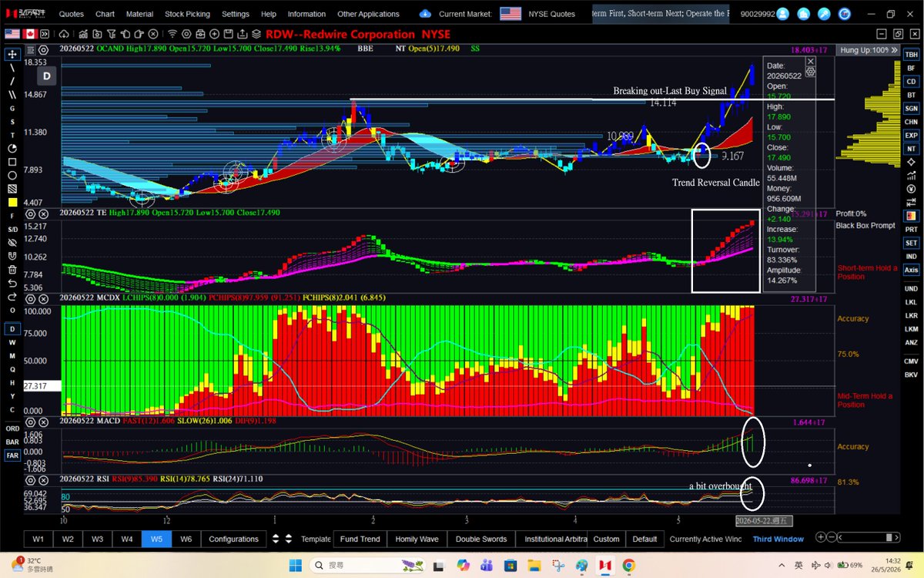Toggle the SET button on right sidebar
924x578 pixels.
pyautogui.click(x=911, y=243)
